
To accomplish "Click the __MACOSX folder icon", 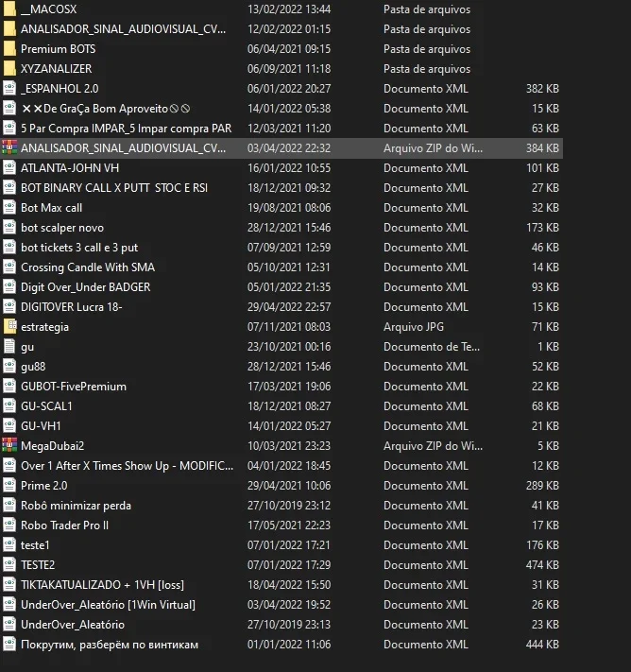I will (x=9, y=9).
